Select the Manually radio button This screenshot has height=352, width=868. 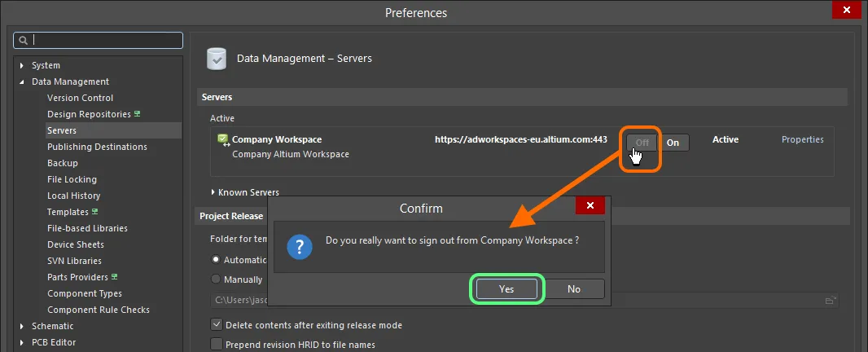(x=215, y=279)
